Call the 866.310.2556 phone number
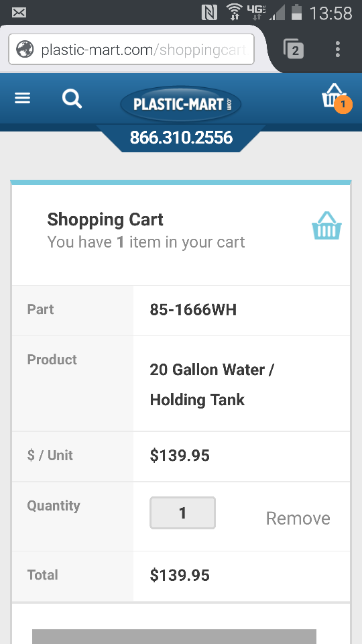The image size is (362, 644). [x=181, y=138]
